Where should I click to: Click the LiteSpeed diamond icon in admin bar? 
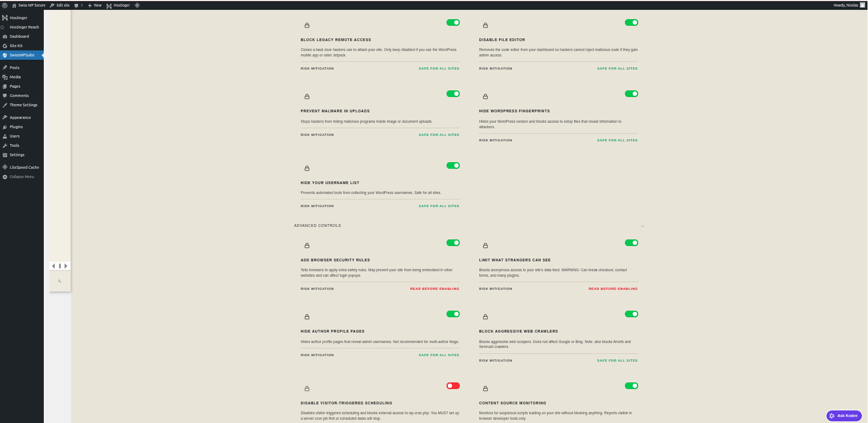(x=137, y=5)
